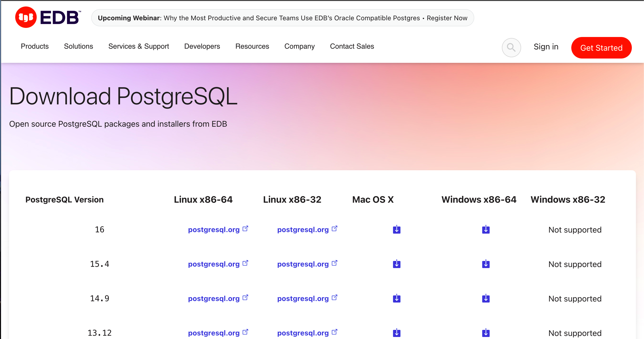
Task: Open the Upcoming Webinar banner
Action: tap(282, 18)
